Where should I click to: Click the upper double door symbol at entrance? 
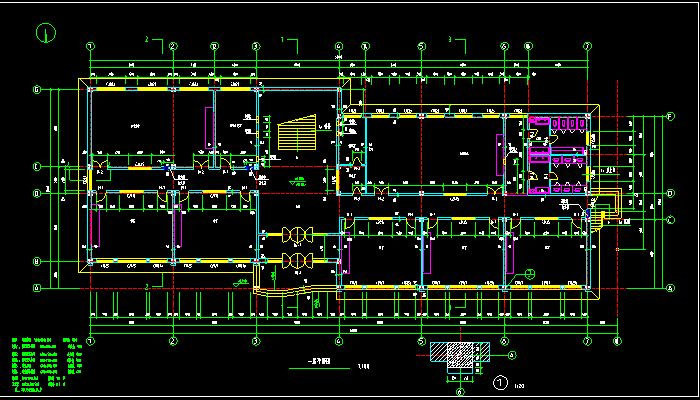tap(297, 235)
